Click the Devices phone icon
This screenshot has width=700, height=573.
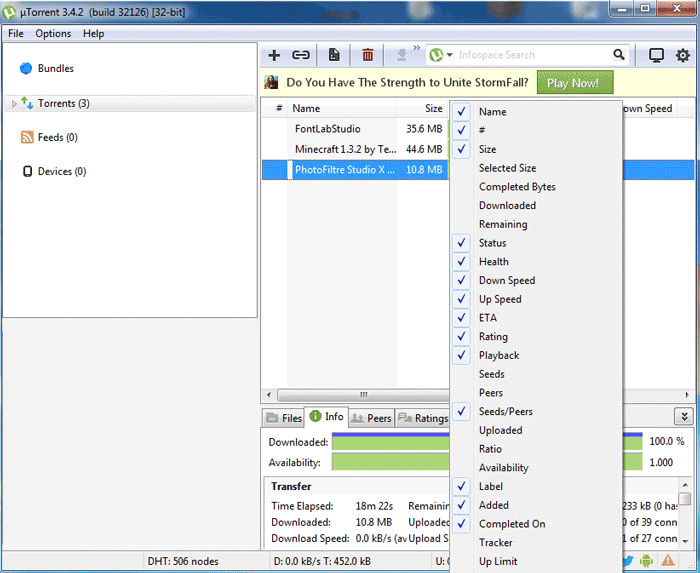point(27,171)
